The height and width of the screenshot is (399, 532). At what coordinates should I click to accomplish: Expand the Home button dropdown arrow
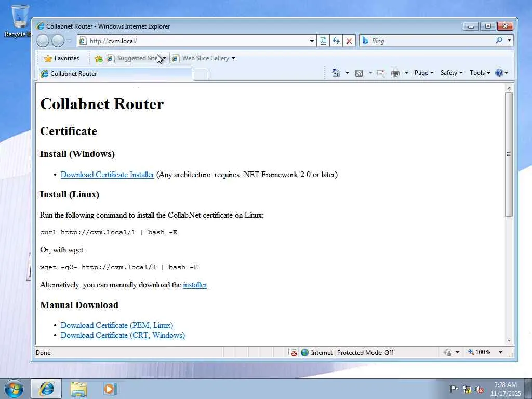[x=347, y=73]
